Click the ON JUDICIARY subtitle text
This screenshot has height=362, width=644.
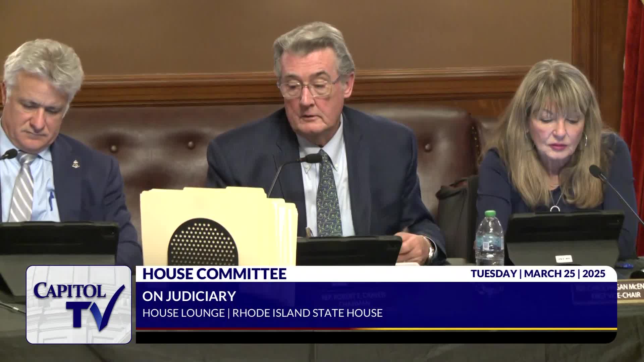[x=189, y=296]
